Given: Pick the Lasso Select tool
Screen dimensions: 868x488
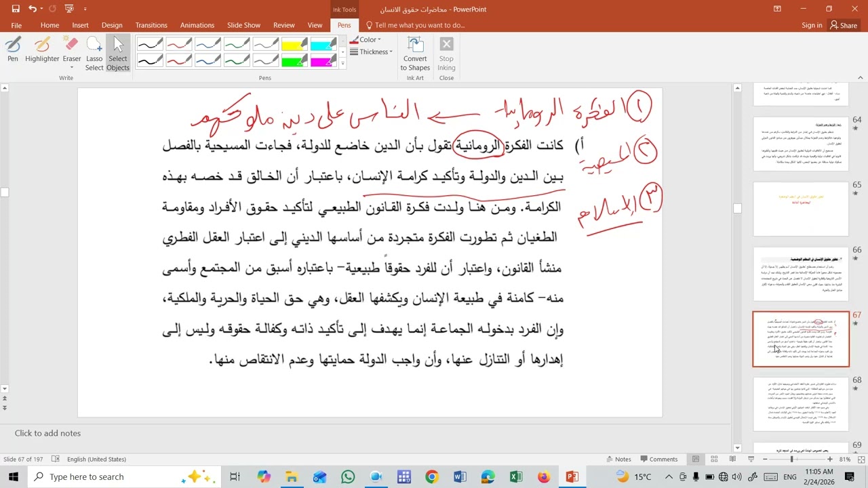Looking at the screenshot, I should tap(94, 54).
